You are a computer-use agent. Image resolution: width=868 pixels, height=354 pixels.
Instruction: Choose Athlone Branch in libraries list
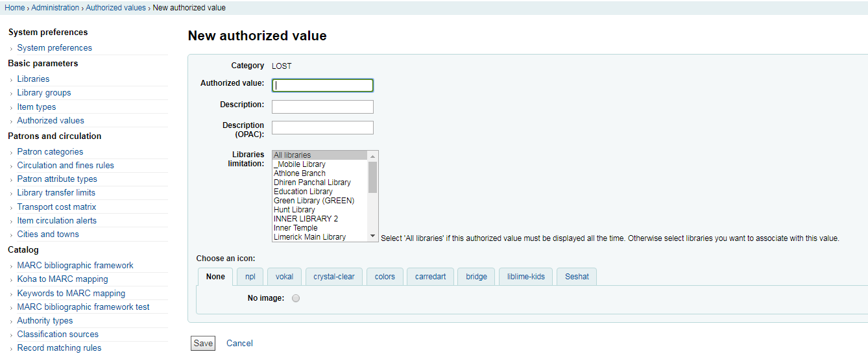click(x=320, y=173)
